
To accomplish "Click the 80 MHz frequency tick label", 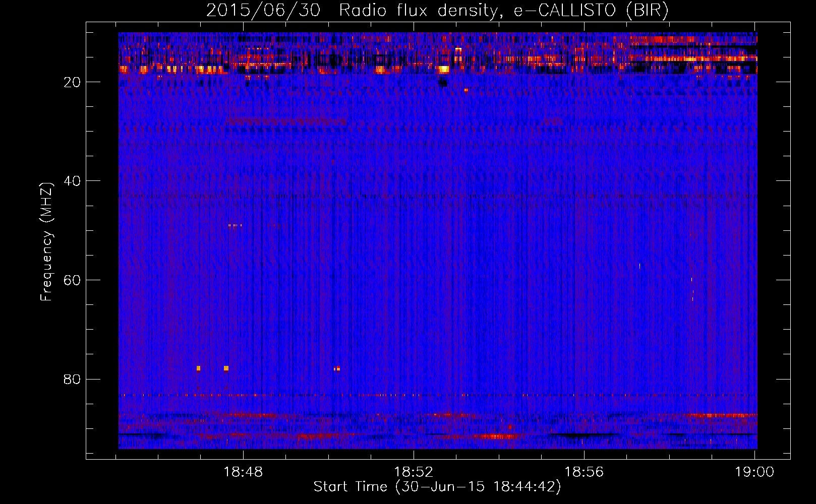I will (x=72, y=379).
